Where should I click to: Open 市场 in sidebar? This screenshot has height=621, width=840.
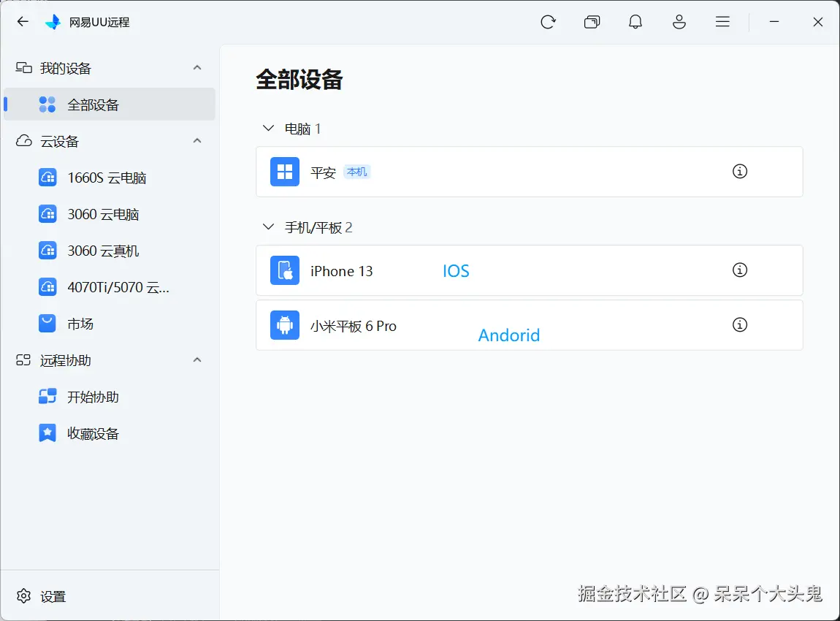click(110, 324)
